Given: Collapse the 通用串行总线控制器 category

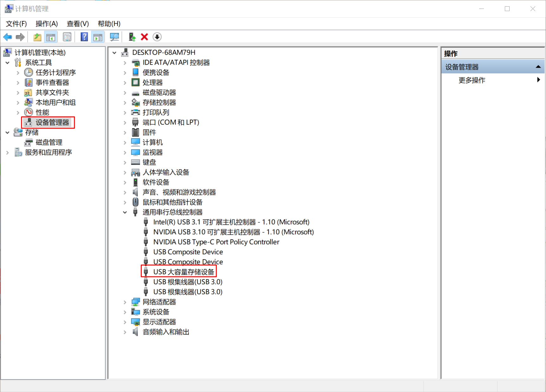Looking at the screenshot, I should tap(125, 212).
